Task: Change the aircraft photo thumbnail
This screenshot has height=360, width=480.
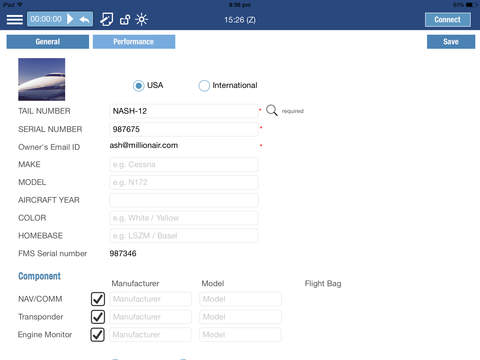Action: tap(42, 79)
